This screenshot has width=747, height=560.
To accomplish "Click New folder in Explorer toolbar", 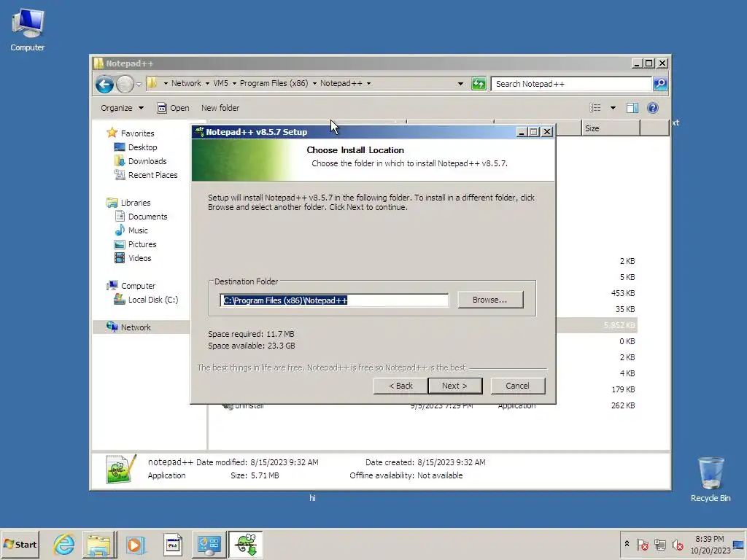I will [220, 108].
